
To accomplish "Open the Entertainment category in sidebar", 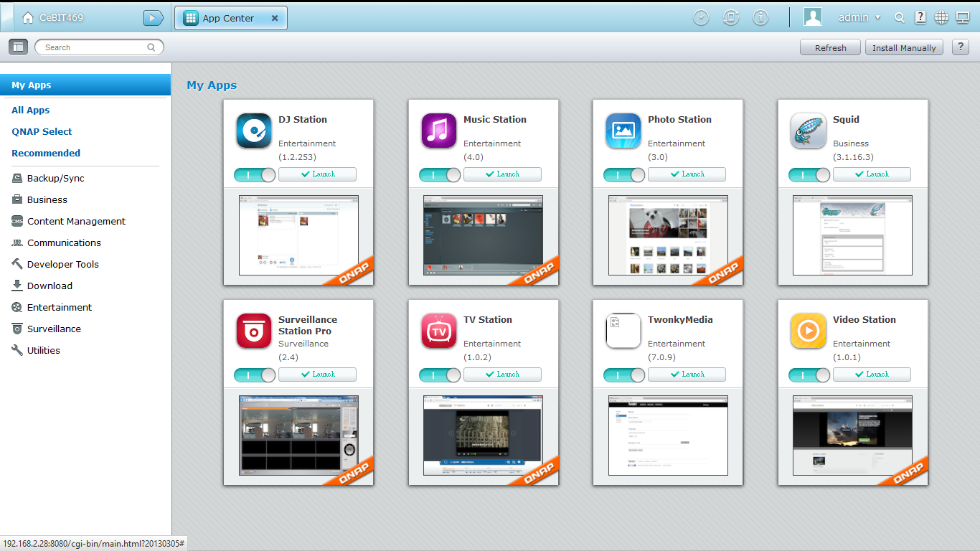I will coord(52,307).
